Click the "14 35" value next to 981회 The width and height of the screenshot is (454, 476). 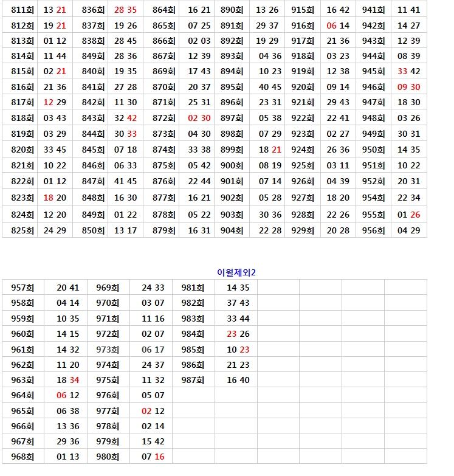pyautogui.click(x=238, y=288)
